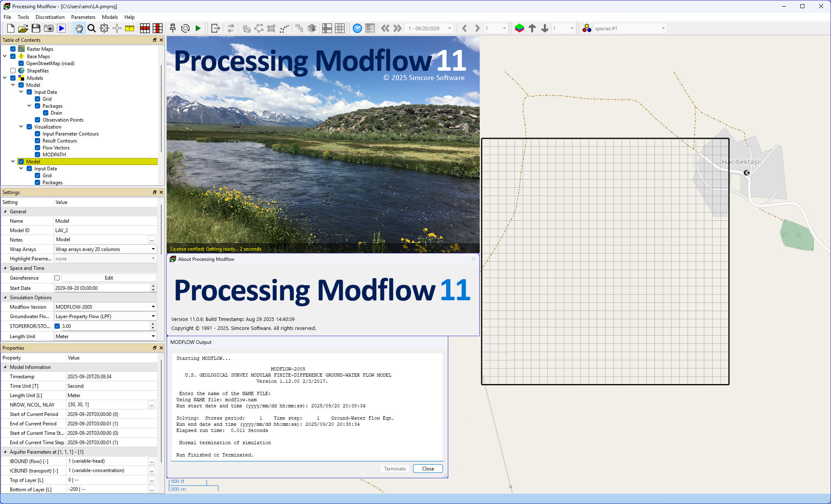Click the colored layers stack icon
831x504 pixels.
pyautogui.click(x=519, y=28)
